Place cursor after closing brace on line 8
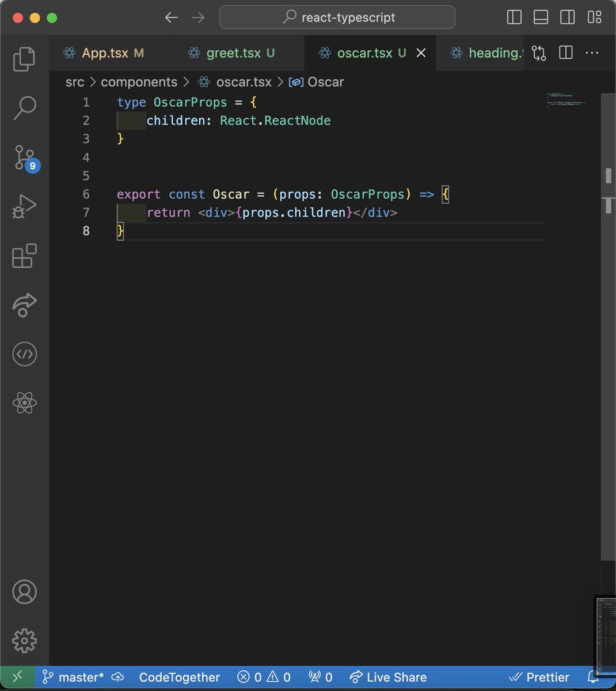The height and width of the screenshot is (691, 616). [125, 231]
